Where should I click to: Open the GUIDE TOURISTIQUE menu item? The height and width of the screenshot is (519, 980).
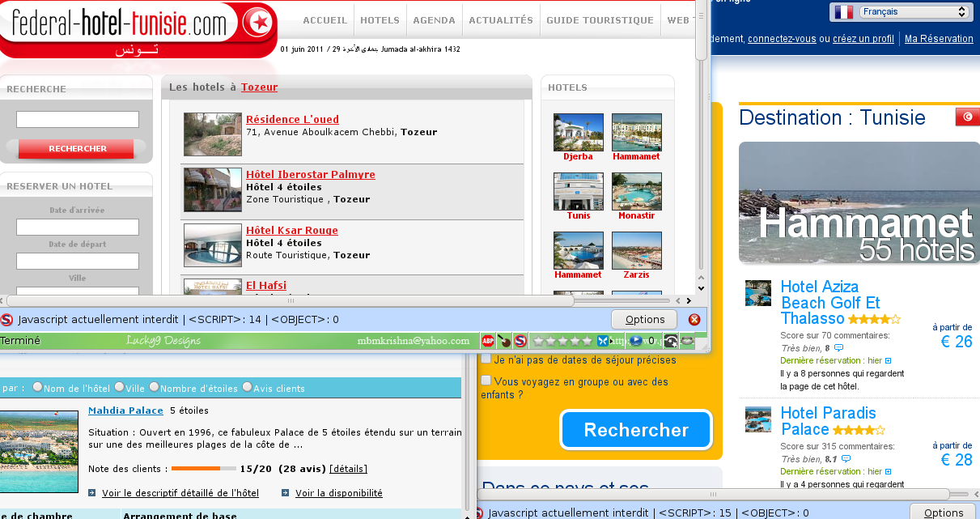point(600,20)
